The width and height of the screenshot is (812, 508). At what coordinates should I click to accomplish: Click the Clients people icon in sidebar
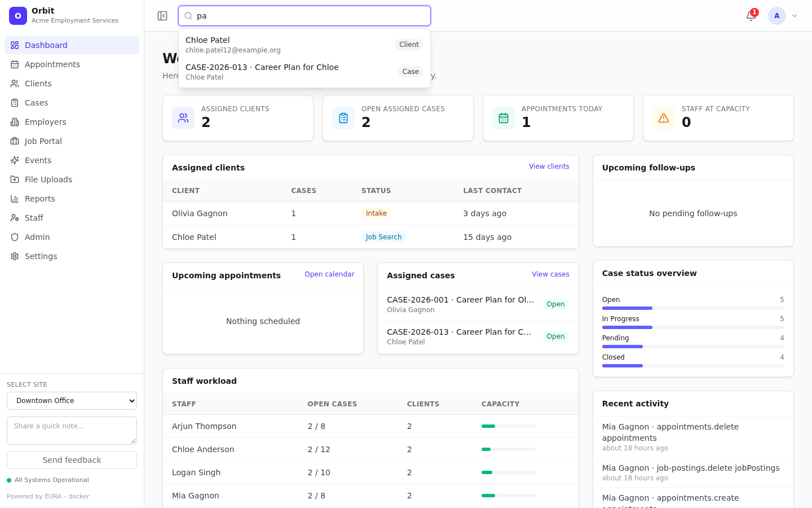[15, 84]
